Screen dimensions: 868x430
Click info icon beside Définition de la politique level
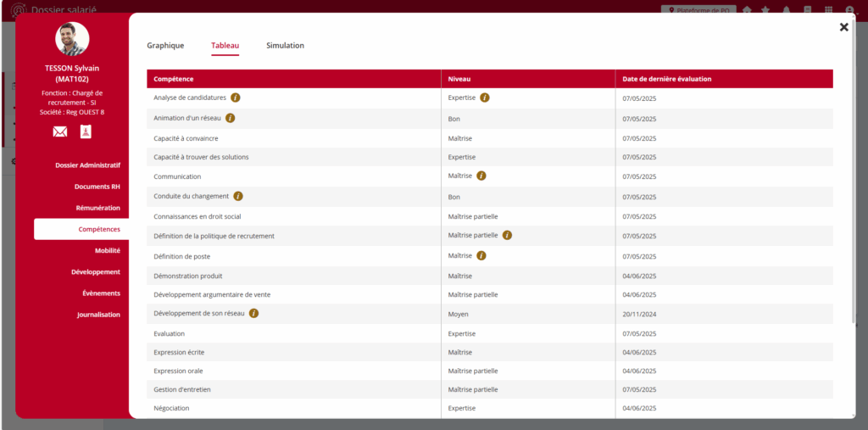[507, 235]
